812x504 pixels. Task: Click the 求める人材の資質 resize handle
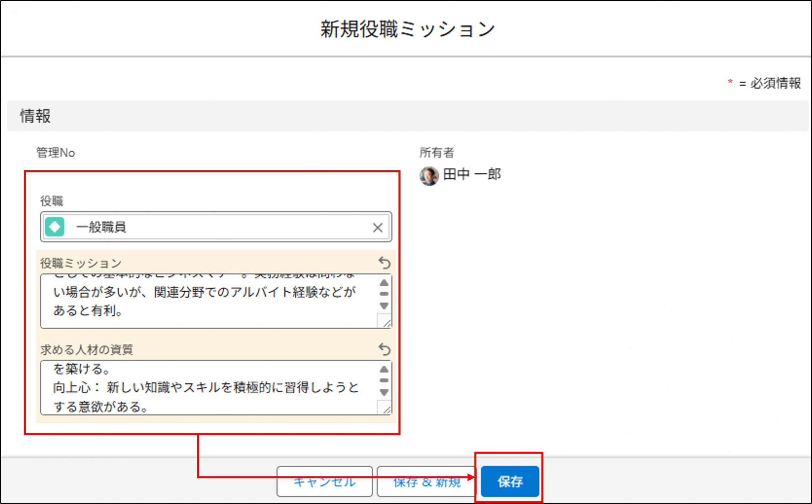tap(386, 410)
